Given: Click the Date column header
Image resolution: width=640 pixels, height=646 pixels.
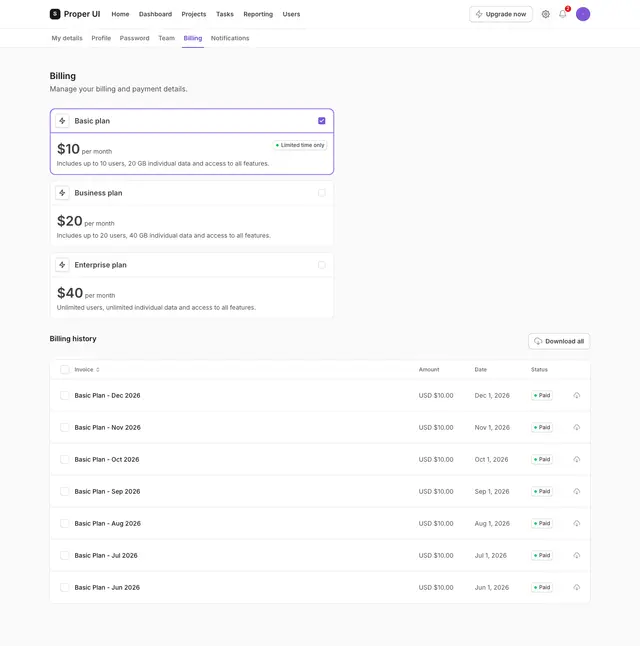Looking at the screenshot, I should coord(481,370).
